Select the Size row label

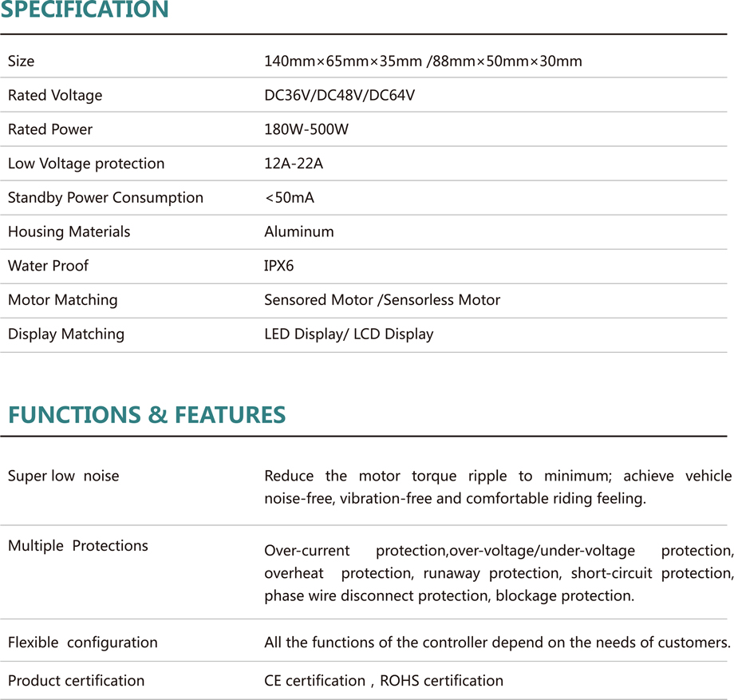[22, 61]
